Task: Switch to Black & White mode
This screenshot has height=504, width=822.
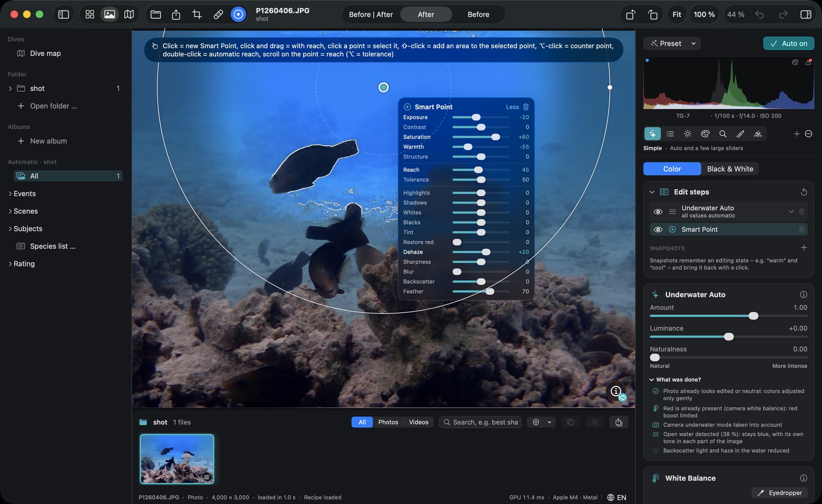Action: pos(730,169)
